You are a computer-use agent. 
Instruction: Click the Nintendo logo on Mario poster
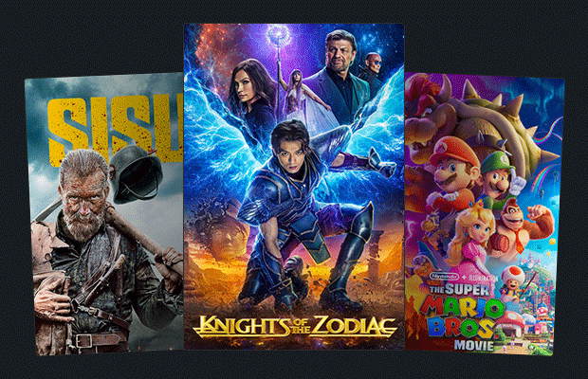445,277
